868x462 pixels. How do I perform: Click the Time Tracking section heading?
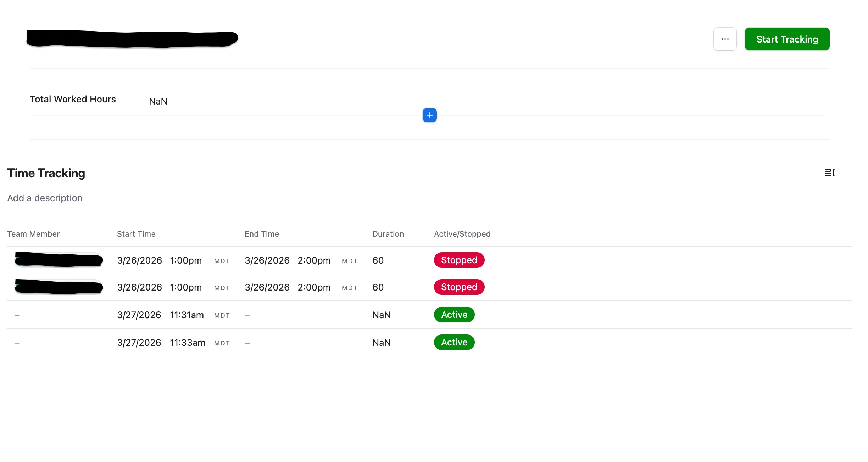[x=46, y=173]
